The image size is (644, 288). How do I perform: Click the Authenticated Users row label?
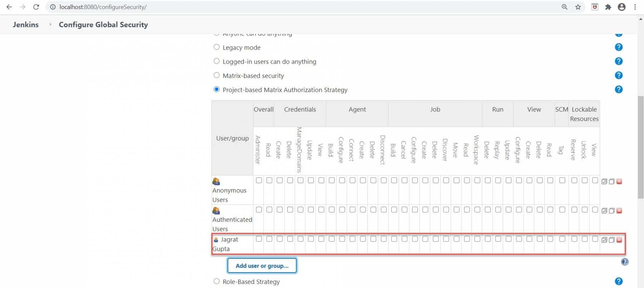click(232, 224)
